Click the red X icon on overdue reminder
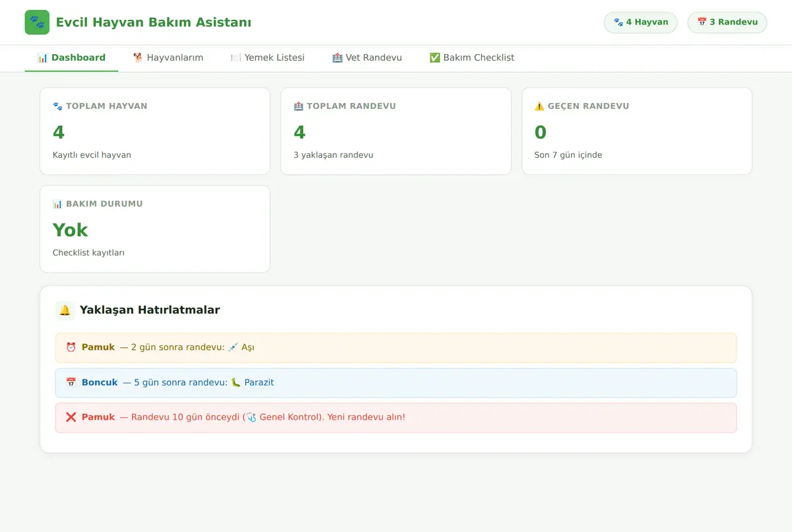 click(71, 418)
